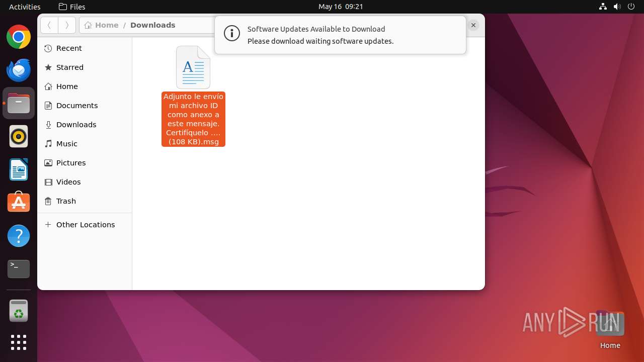The width and height of the screenshot is (644, 362).
Task: Open Documents in the sidebar
Action: (x=85, y=106)
